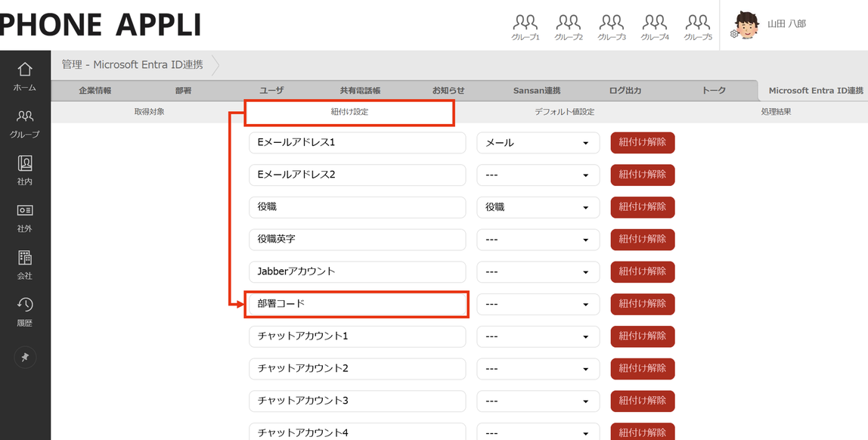Viewport: 868px width, 440px height.
Task: Open the ログ出力 tab
Action: tap(625, 91)
